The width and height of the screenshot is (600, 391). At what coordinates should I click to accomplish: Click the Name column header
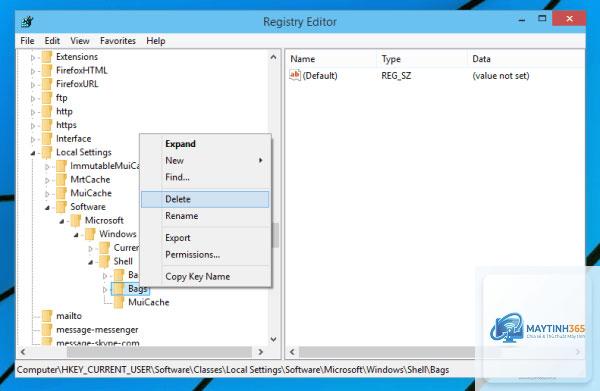(331, 59)
